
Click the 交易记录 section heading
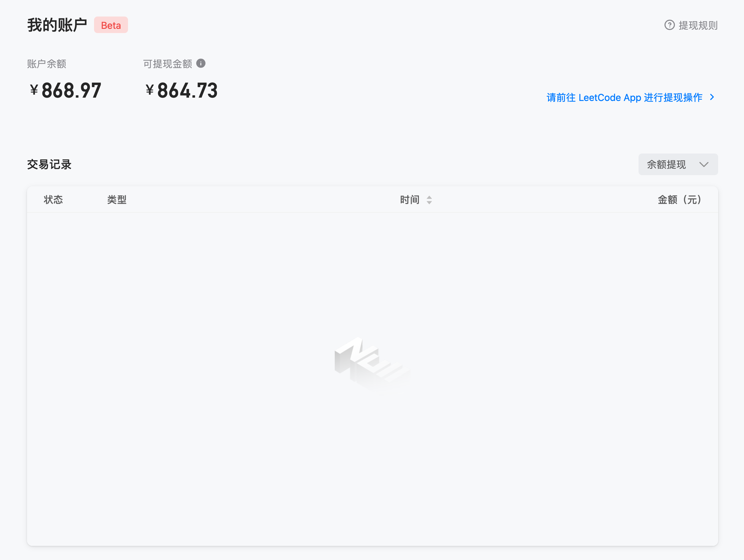(49, 164)
